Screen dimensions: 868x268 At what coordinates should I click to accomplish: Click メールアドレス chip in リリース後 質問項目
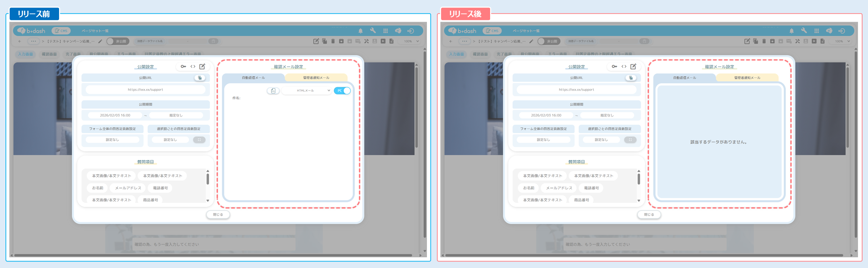pos(559,188)
